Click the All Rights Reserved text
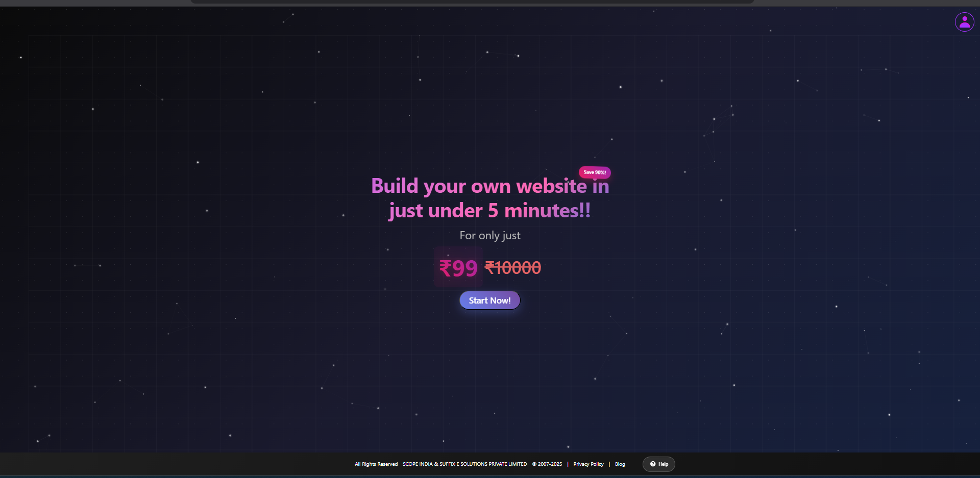The height and width of the screenshot is (478, 980). pos(376,464)
